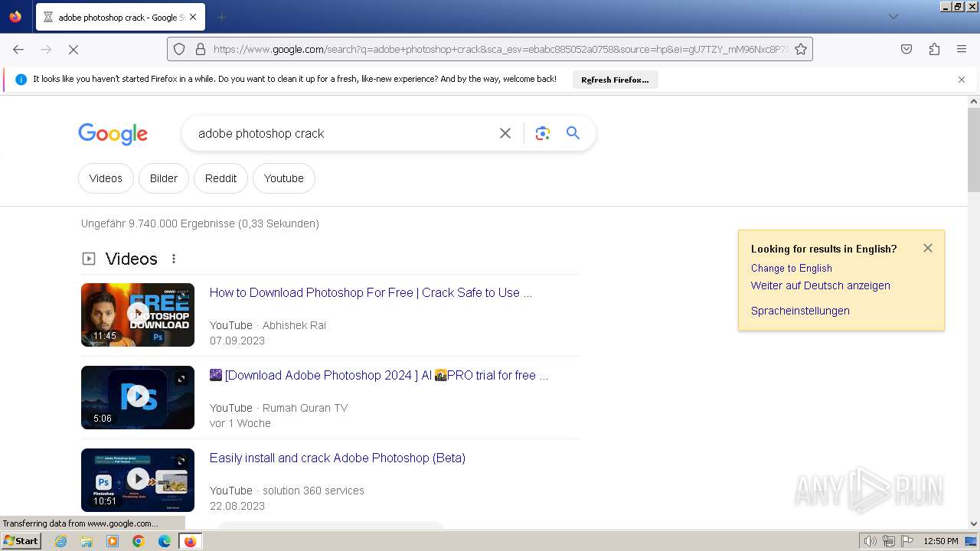This screenshot has height=551, width=980.
Task: Click the Firefox taskbar button
Action: pyautogui.click(x=191, y=541)
